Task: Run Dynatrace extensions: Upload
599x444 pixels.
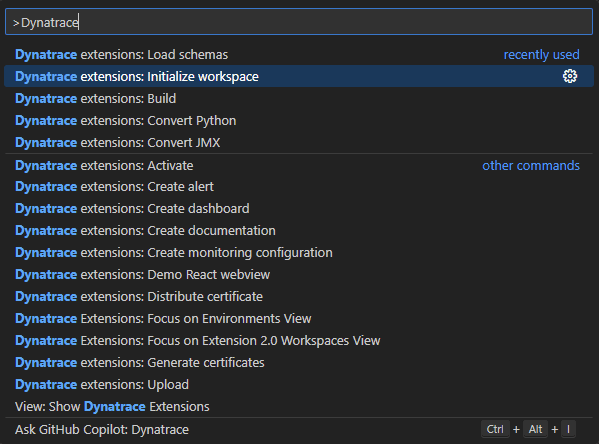Action: (x=299, y=384)
